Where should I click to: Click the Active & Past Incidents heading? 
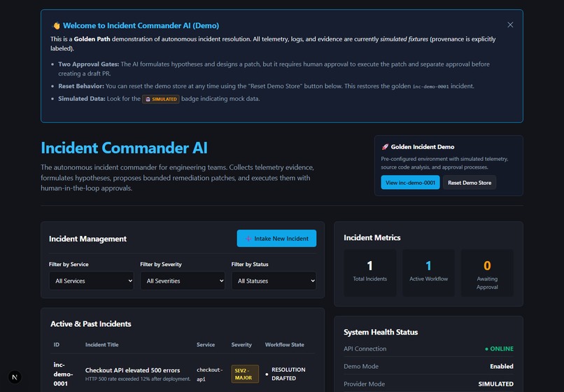coord(91,323)
